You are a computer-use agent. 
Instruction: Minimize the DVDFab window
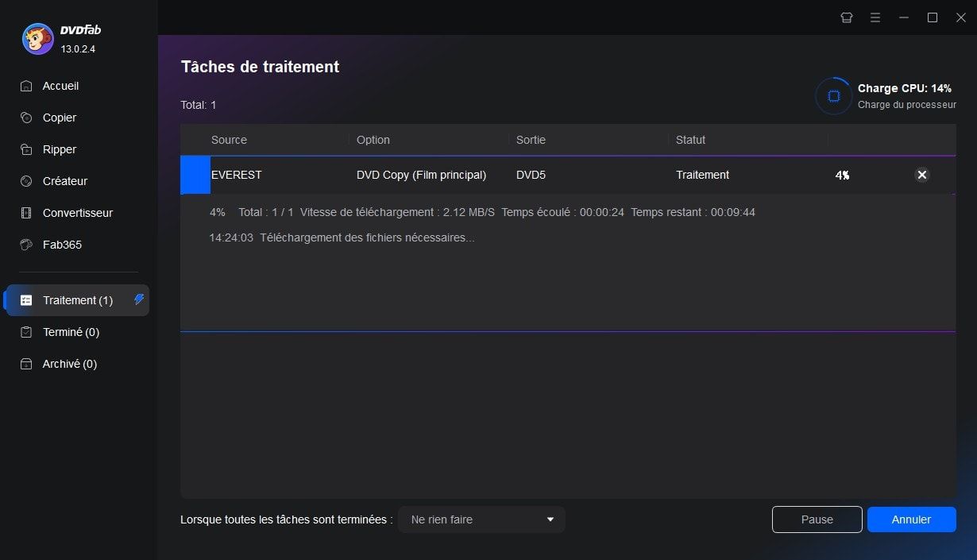(x=904, y=17)
